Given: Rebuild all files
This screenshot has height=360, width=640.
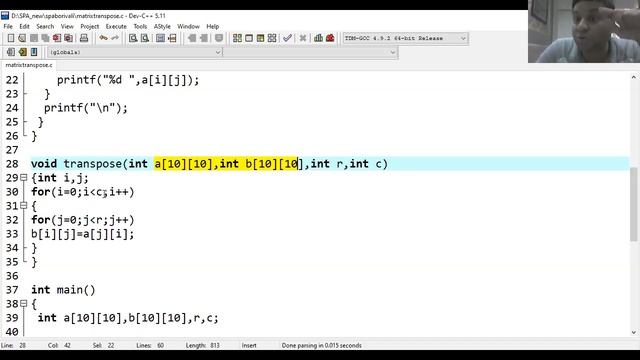Looking at the screenshot, I should [272, 38].
